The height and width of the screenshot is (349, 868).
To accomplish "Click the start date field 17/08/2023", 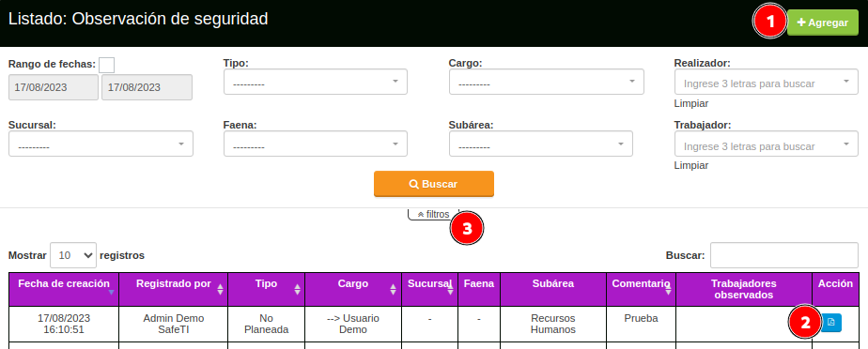I will pyautogui.click(x=54, y=87).
